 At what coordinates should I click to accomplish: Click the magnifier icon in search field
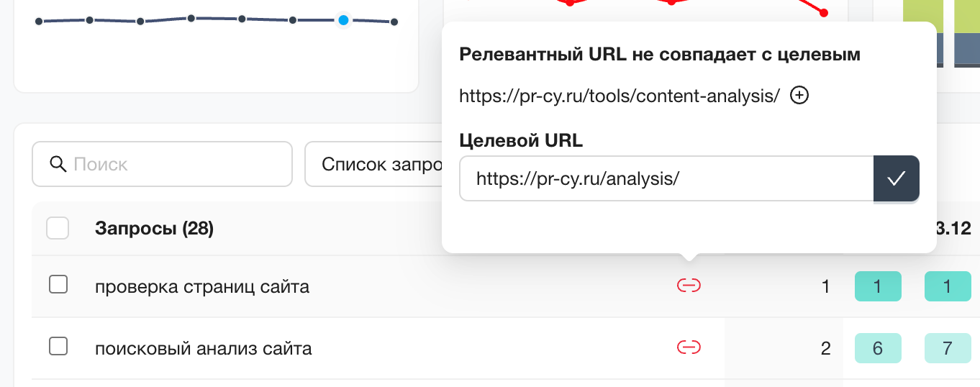[x=58, y=164]
